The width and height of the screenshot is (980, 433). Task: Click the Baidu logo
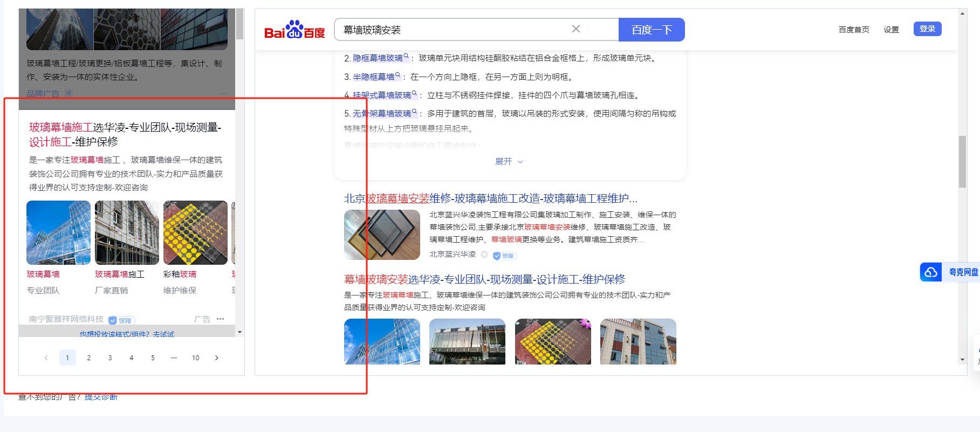pos(294,30)
